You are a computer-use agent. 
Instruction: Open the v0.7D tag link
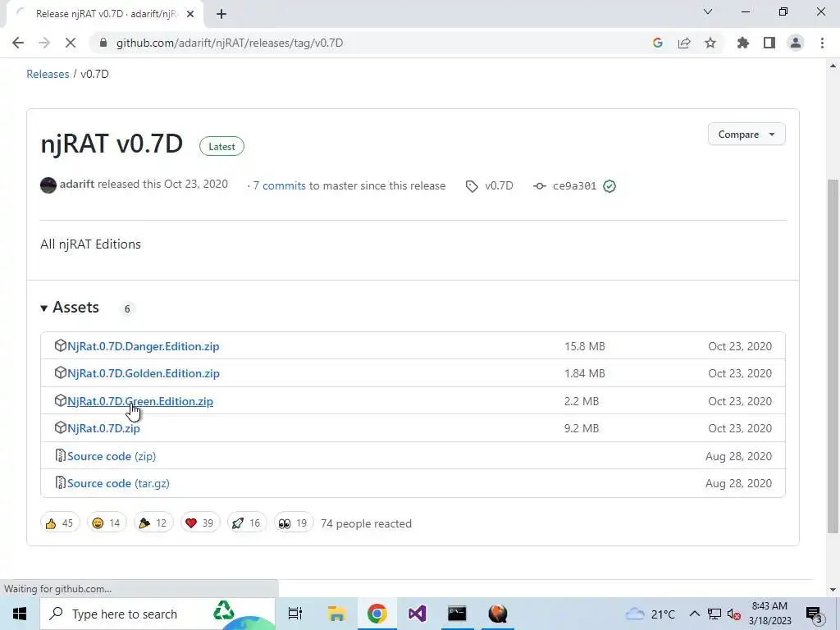pyautogui.click(x=499, y=185)
